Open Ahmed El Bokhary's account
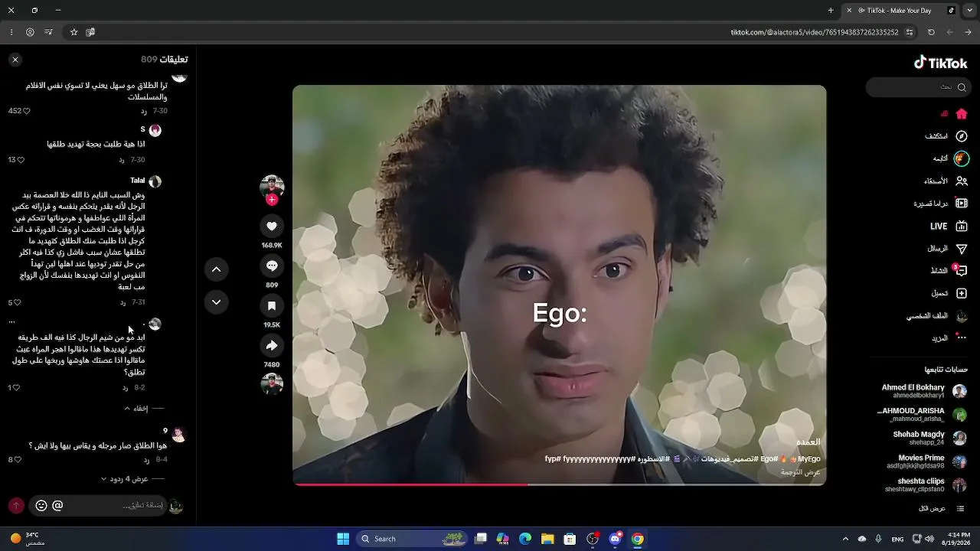 (924, 391)
